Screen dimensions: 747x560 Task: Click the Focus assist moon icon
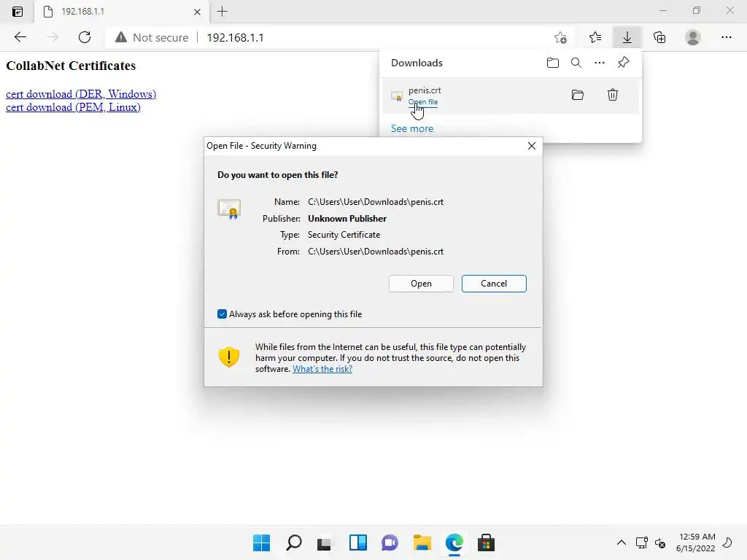(x=727, y=542)
